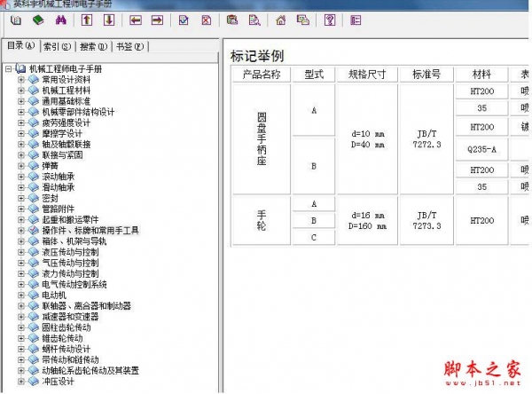
Task: Select 密封 in the tree
Action: point(50,198)
